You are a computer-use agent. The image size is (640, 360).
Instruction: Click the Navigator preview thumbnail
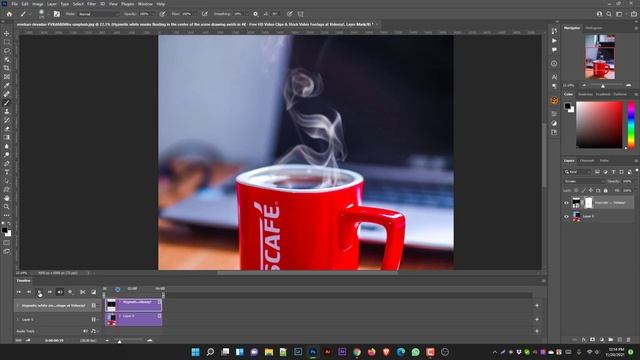tap(600, 57)
